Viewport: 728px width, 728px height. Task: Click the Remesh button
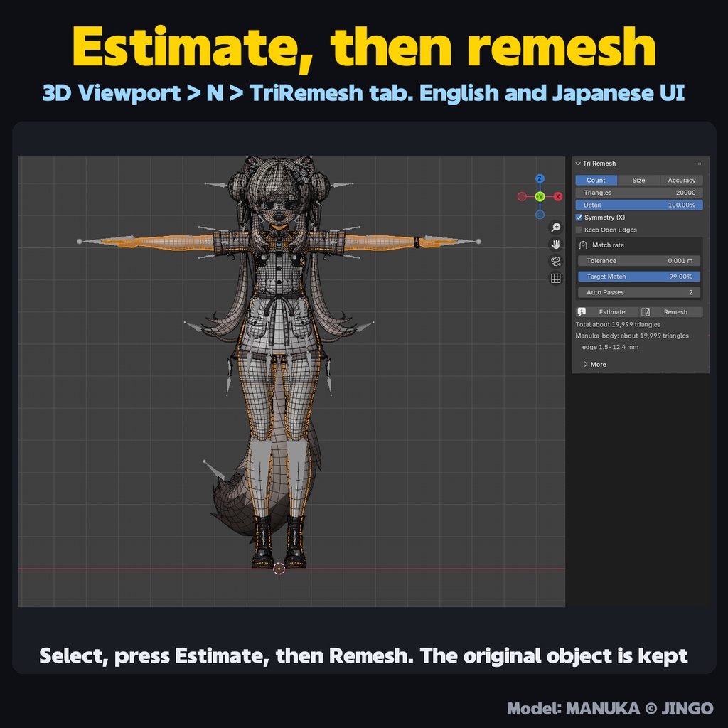[x=671, y=312]
